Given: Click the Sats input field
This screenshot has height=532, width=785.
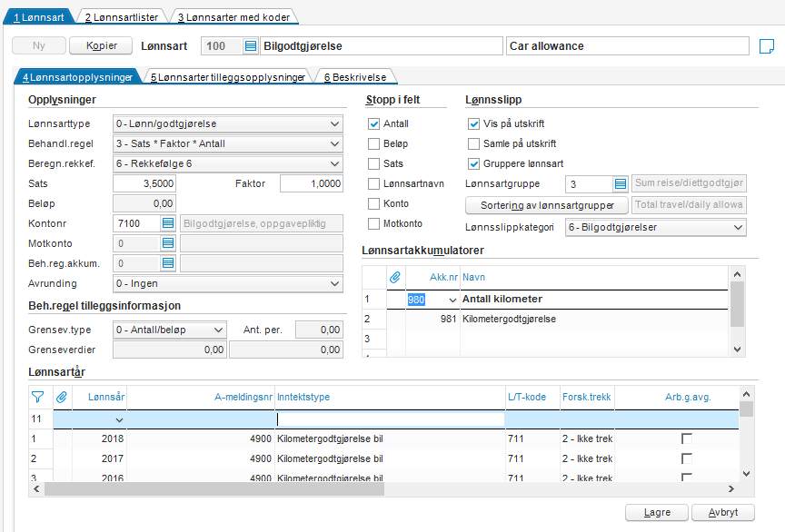Looking at the screenshot, I should [x=144, y=184].
